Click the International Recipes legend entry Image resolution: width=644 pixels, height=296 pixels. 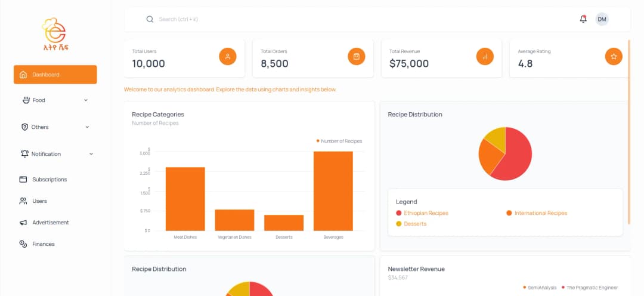[540, 213]
